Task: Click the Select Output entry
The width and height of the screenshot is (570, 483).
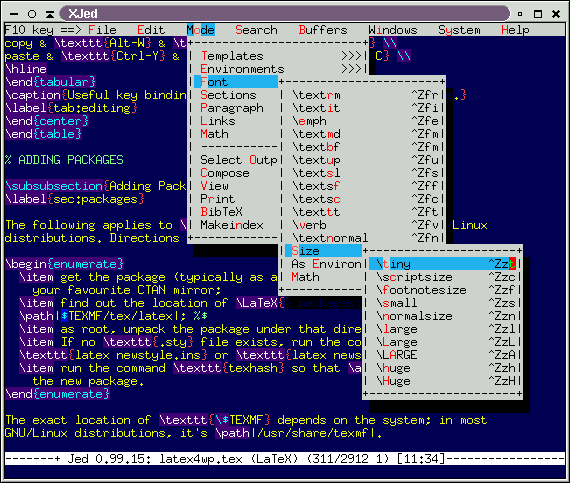Action: point(236,160)
